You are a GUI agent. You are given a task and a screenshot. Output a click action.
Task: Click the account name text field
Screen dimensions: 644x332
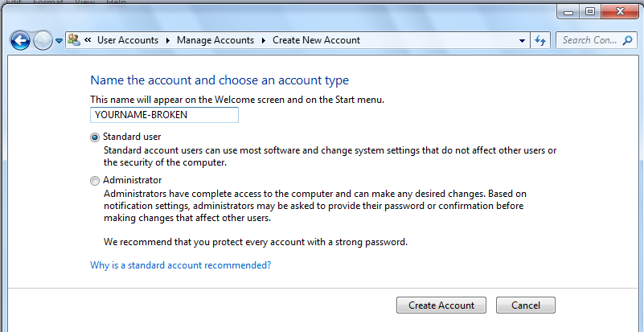coord(164,115)
